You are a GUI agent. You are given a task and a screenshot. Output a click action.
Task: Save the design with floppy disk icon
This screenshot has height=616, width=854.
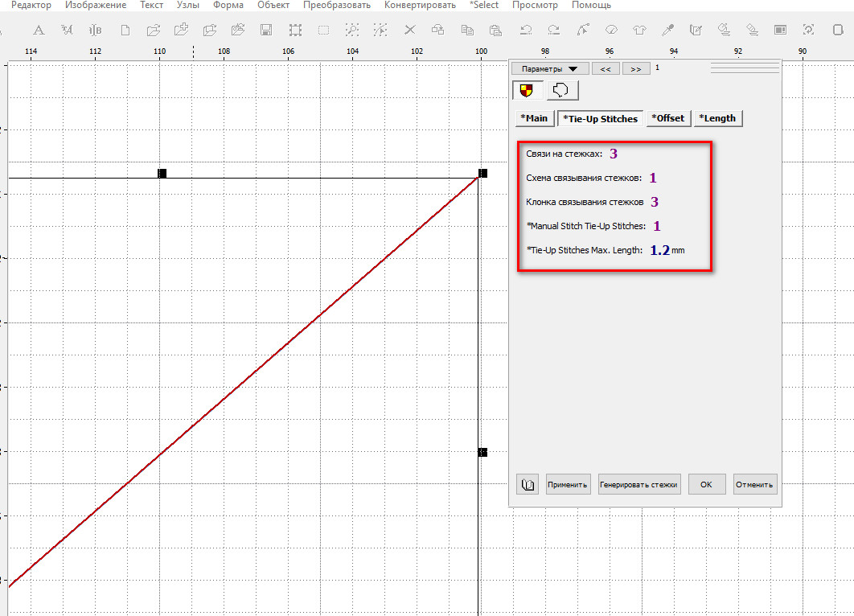point(266,30)
